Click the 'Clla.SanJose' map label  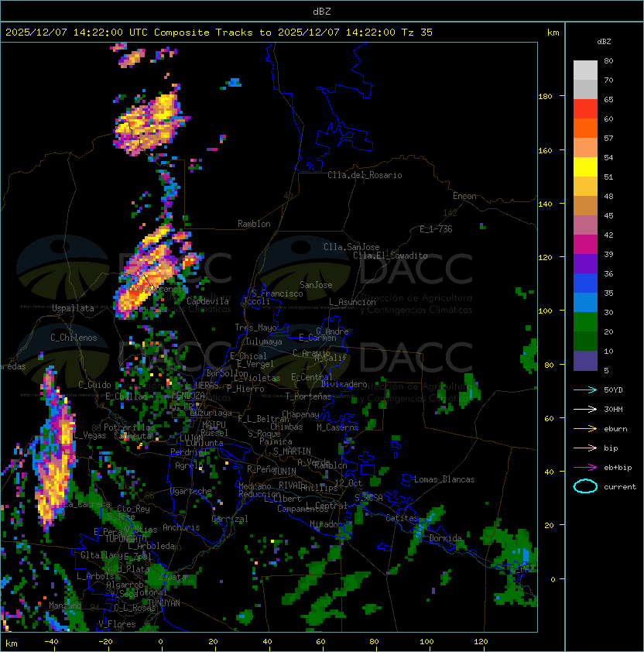coord(351,247)
